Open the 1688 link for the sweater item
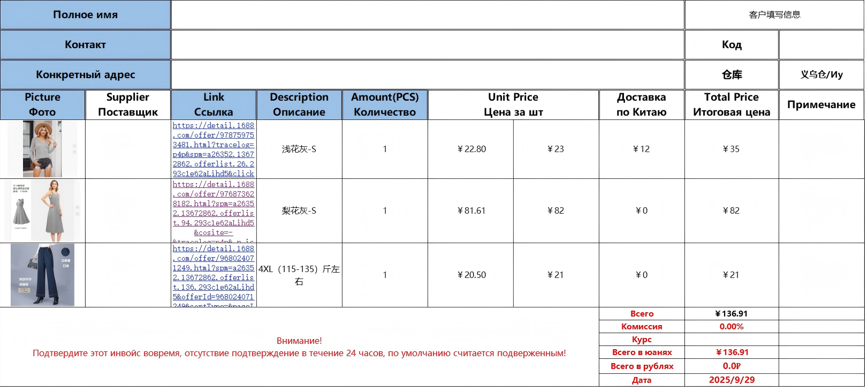The width and height of the screenshot is (868, 391). click(214, 149)
